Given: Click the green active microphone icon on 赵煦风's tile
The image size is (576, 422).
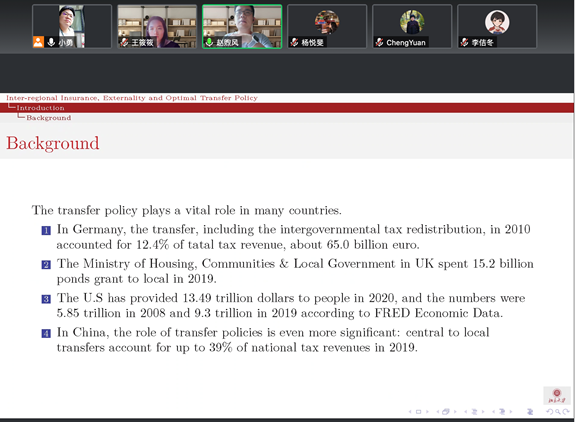Looking at the screenshot, I should (209, 42).
